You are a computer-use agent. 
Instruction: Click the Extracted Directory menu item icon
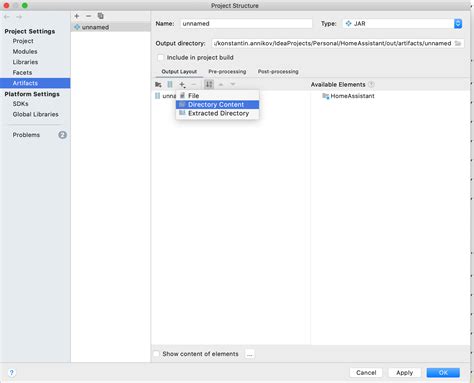coord(182,113)
